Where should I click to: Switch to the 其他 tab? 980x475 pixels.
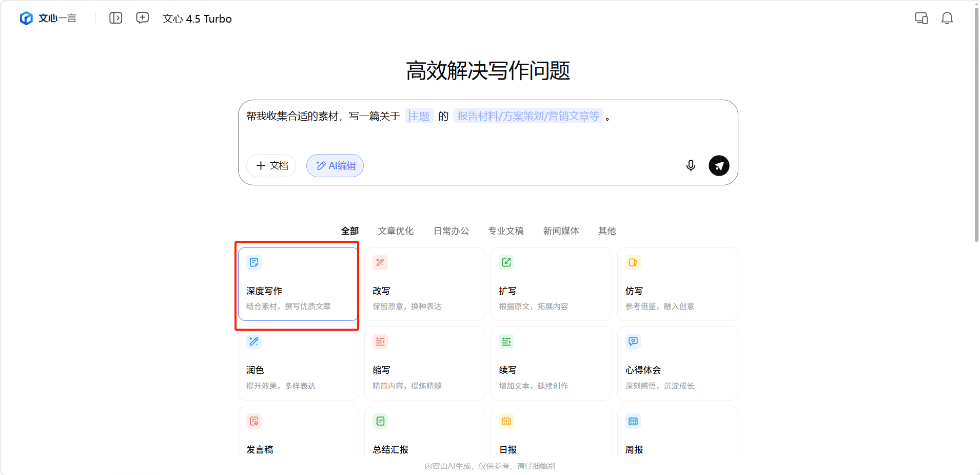(x=607, y=231)
